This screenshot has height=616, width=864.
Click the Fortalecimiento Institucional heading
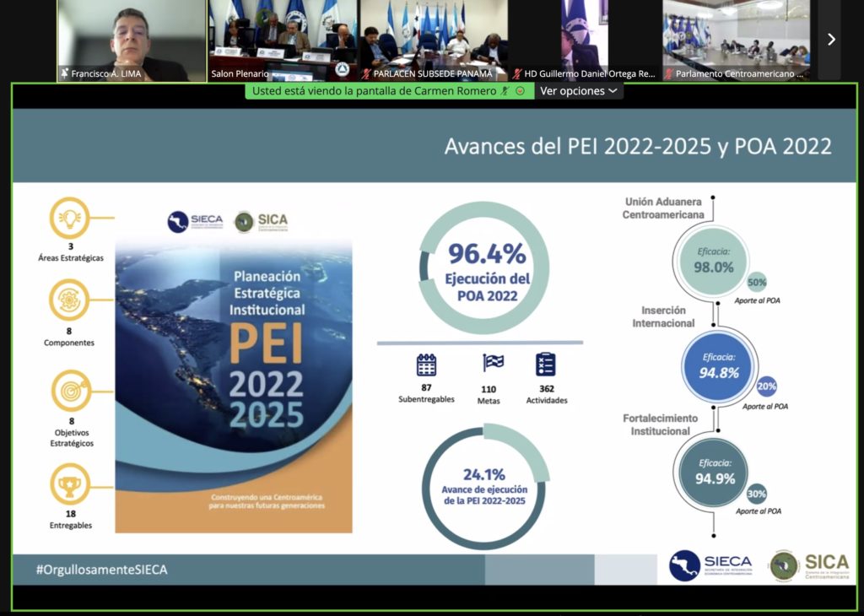(x=660, y=424)
